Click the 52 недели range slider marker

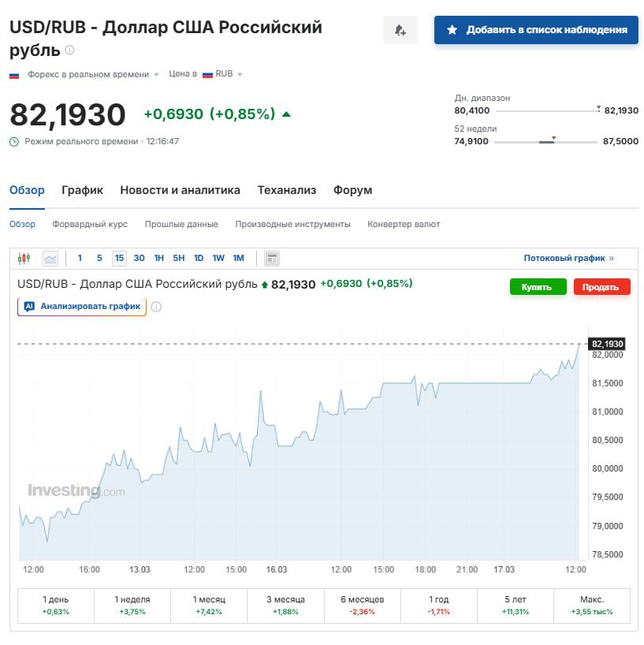(x=553, y=139)
